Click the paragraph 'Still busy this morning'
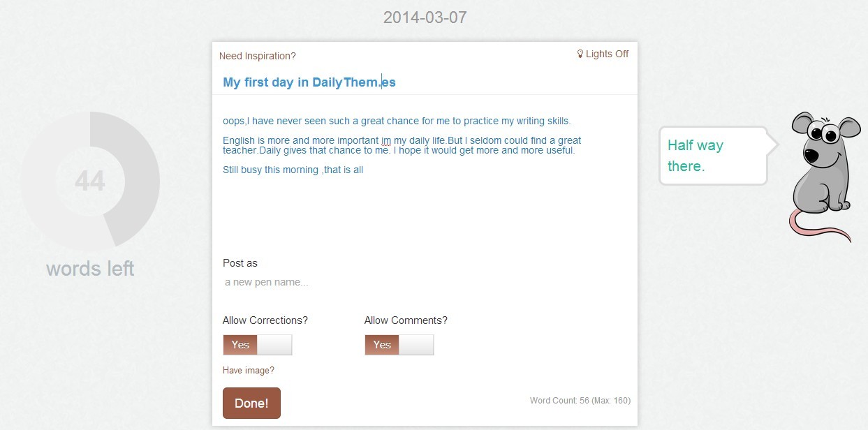This screenshot has height=430, width=868. coord(293,170)
